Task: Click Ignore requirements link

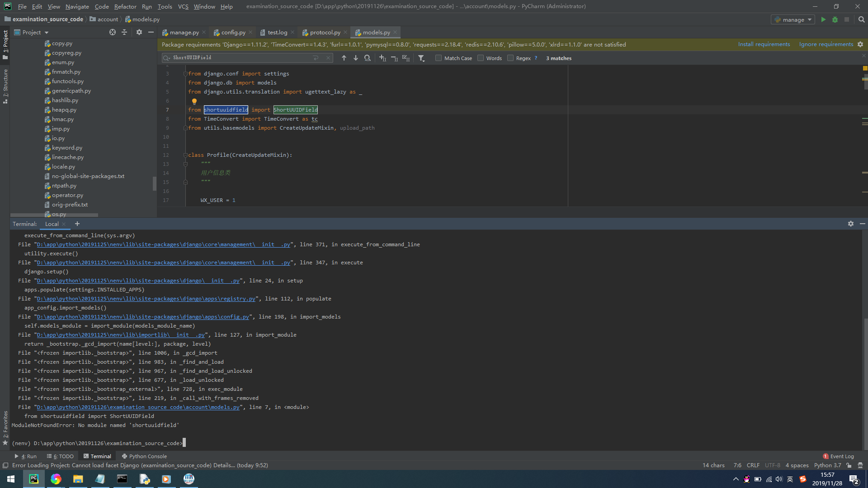Action: [826, 44]
